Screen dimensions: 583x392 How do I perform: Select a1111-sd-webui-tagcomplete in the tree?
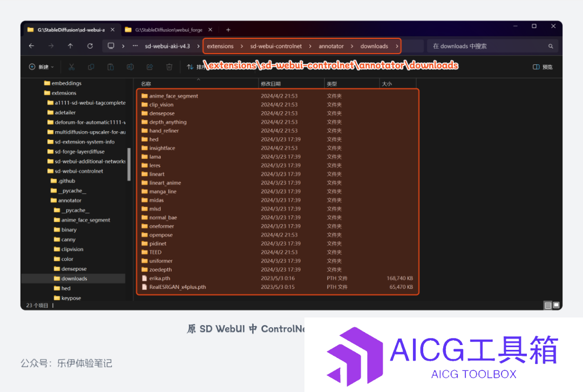tap(86, 103)
